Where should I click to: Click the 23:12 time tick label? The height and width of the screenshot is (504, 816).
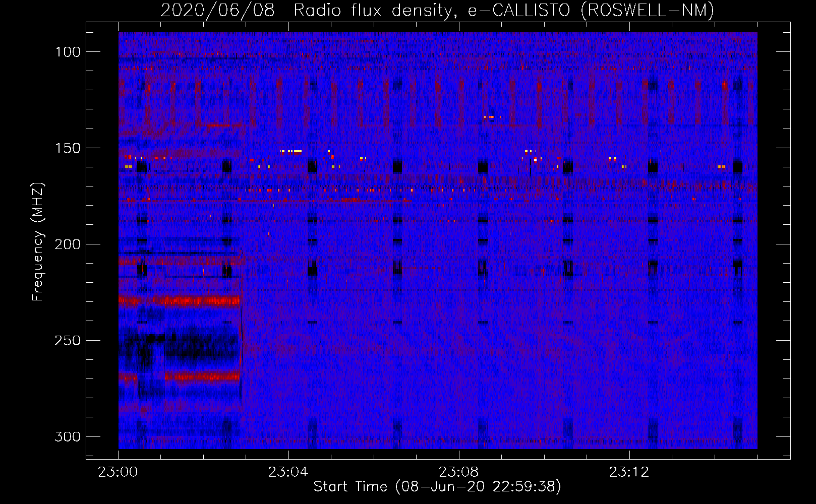click(629, 472)
